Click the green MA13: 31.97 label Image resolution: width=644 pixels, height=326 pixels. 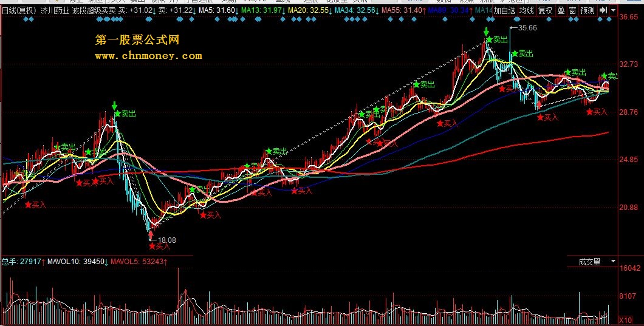click(x=263, y=10)
